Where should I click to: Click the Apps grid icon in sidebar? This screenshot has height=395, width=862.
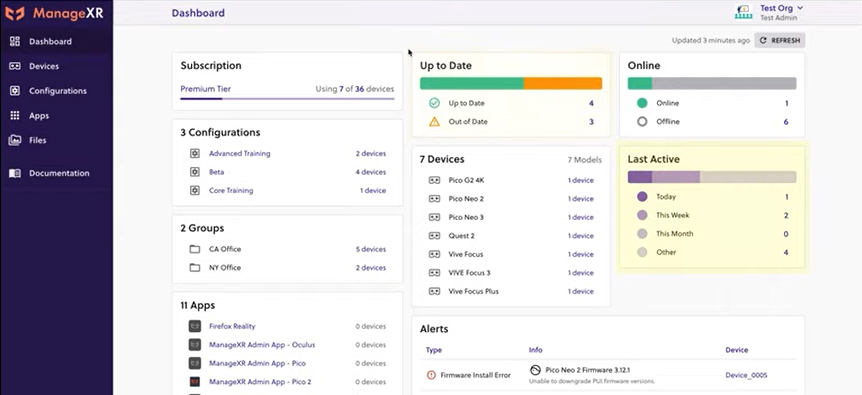pyautogui.click(x=15, y=115)
